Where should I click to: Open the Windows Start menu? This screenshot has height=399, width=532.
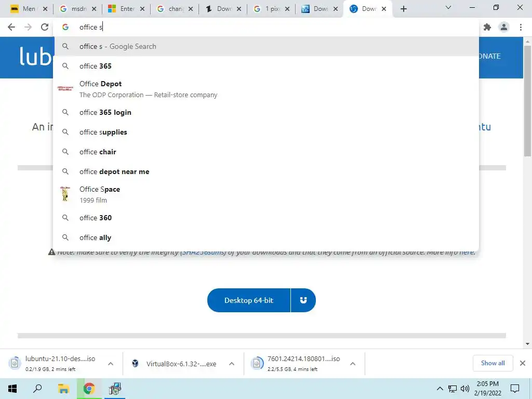12,389
